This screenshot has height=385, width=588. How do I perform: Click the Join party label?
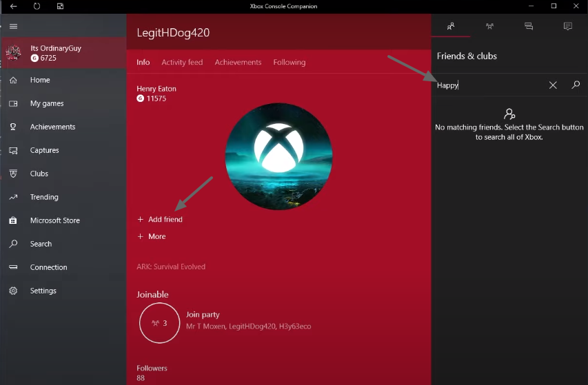(x=203, y=315)
